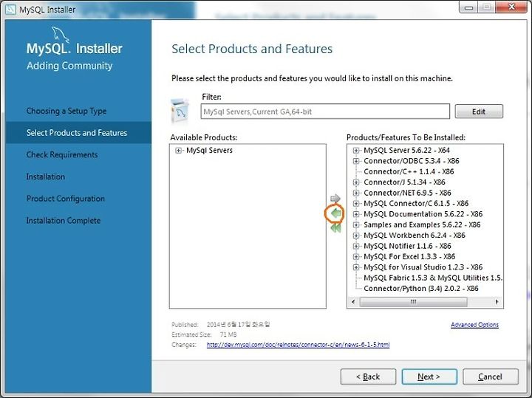Screen dimensions: 532x398
Task: Click the MySQL Installer title bar icon
Action: click(x=10, y=9)
